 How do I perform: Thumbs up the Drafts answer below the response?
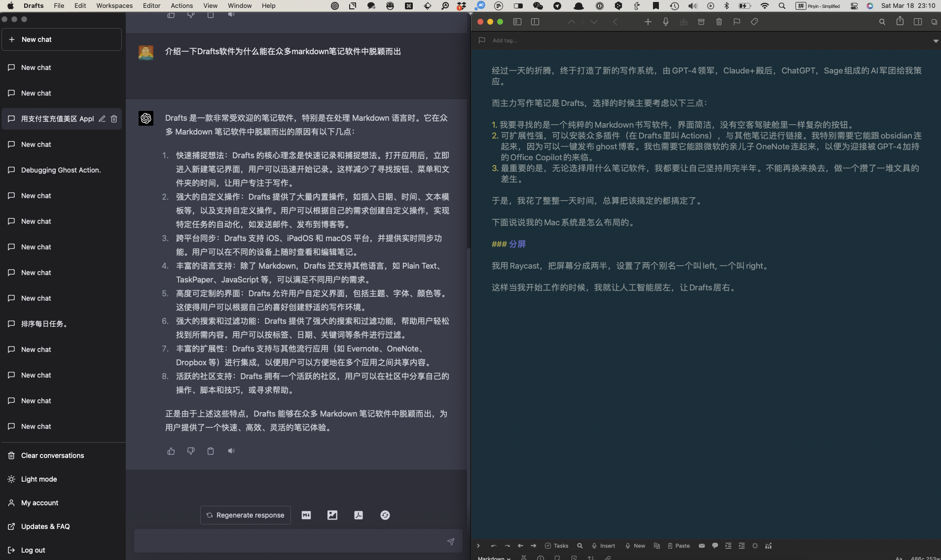pyautogui.click(x=171, y=451)
